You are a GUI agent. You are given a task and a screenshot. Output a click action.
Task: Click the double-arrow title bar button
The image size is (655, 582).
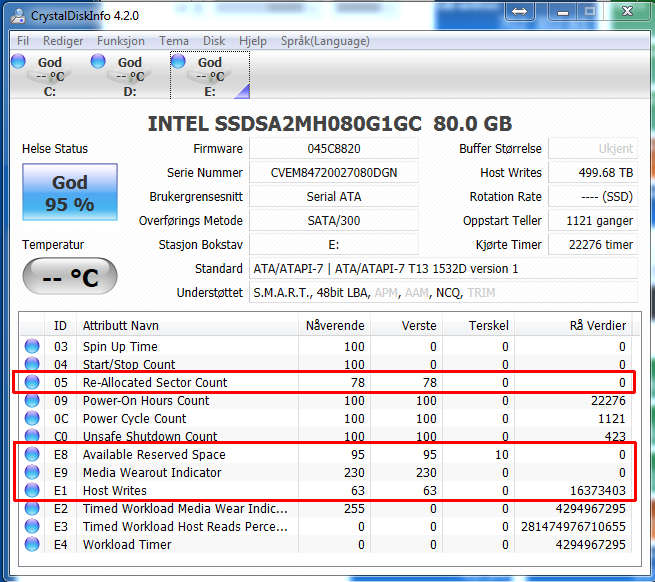click(x=519, y=12)
